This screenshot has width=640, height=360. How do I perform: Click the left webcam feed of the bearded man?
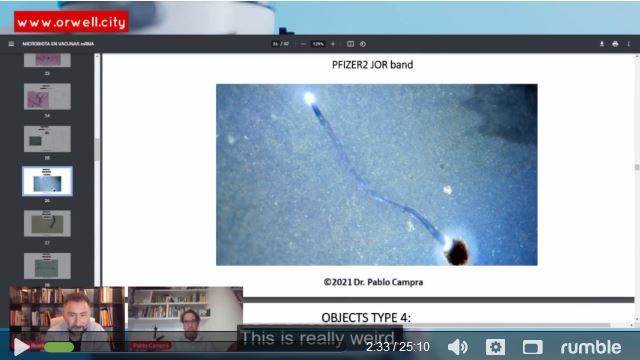67,319
